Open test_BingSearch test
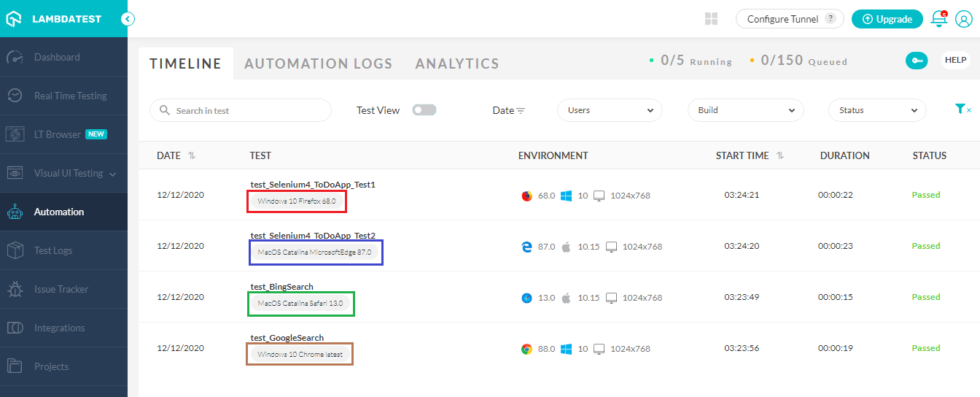This screenshot has height=397, width=980. point(281,287)
